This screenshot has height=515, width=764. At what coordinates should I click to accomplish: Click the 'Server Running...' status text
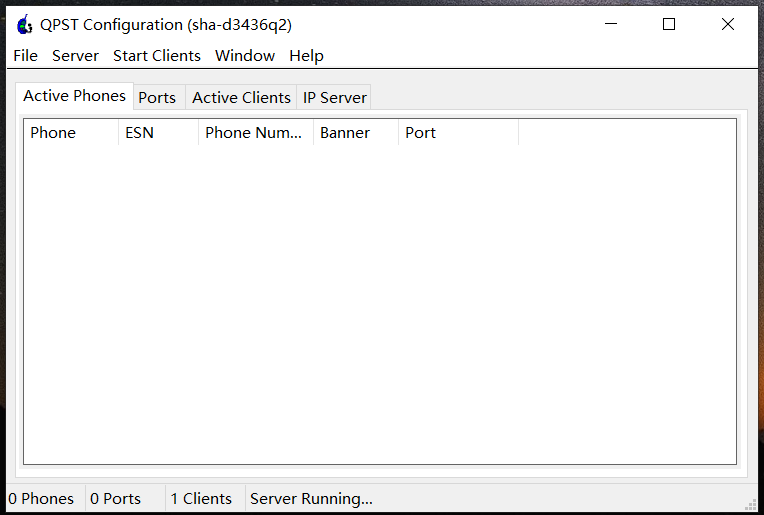311,498
